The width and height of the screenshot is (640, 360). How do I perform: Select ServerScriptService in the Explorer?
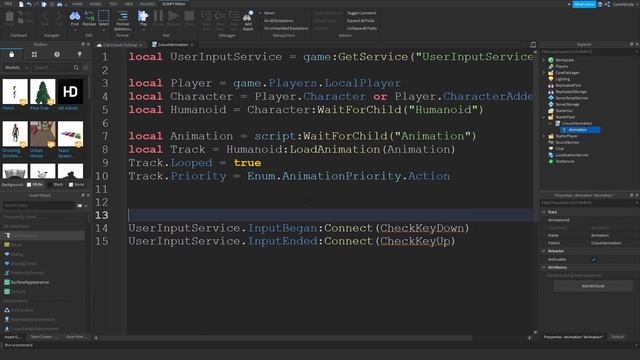(x=572, y=98)
